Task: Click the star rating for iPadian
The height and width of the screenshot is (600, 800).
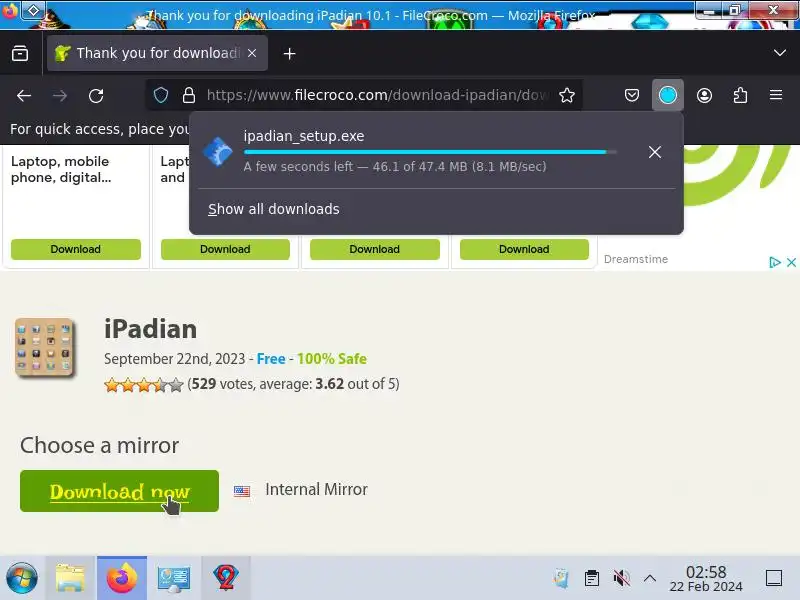Action: point(143,384)
